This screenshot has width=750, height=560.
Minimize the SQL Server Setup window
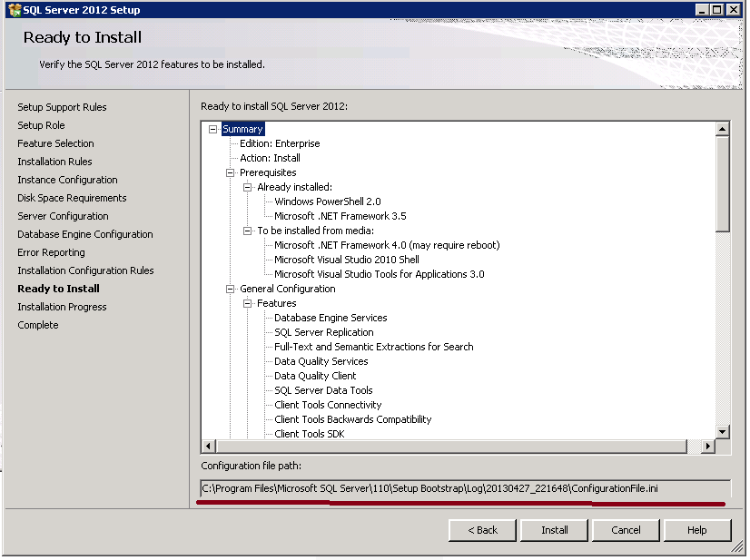(702, 10)
